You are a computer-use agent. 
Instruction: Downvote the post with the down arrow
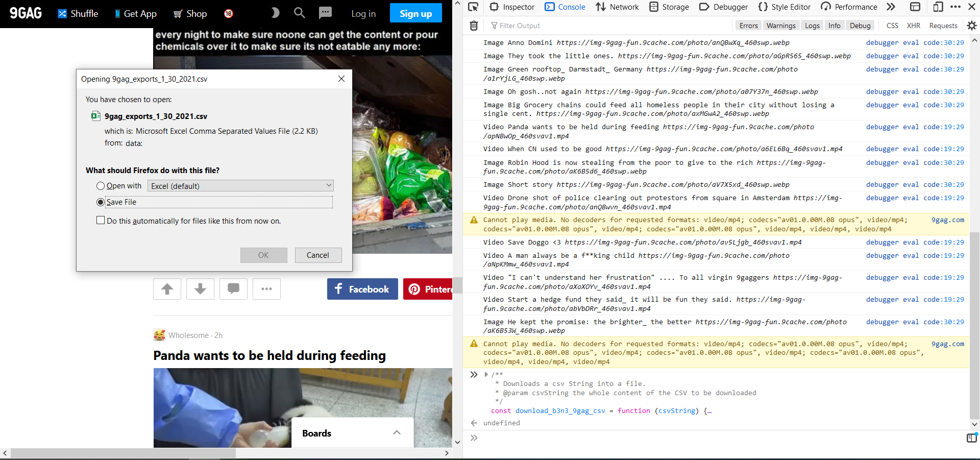point(200,289)
